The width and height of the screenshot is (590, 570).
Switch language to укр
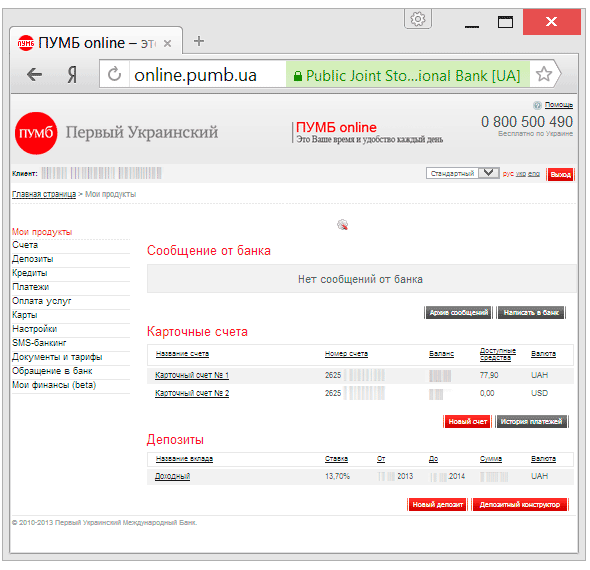521,174
